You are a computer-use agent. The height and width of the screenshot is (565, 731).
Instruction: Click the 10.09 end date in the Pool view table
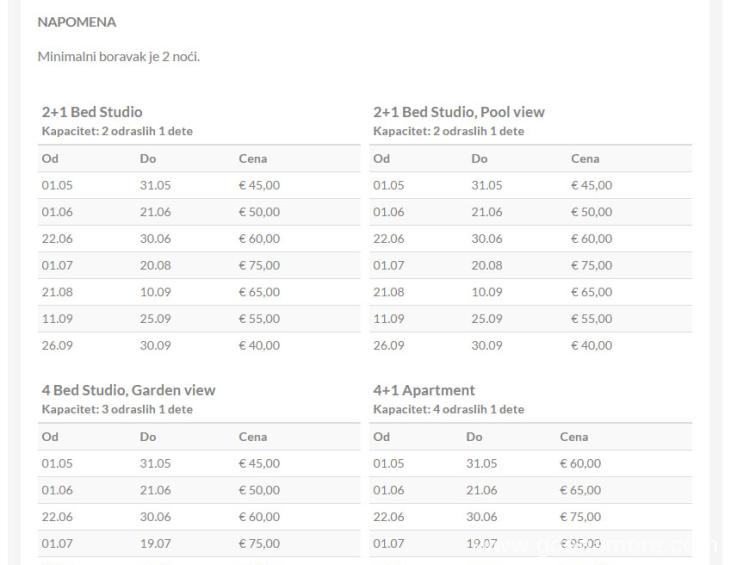tap(486, 292)
